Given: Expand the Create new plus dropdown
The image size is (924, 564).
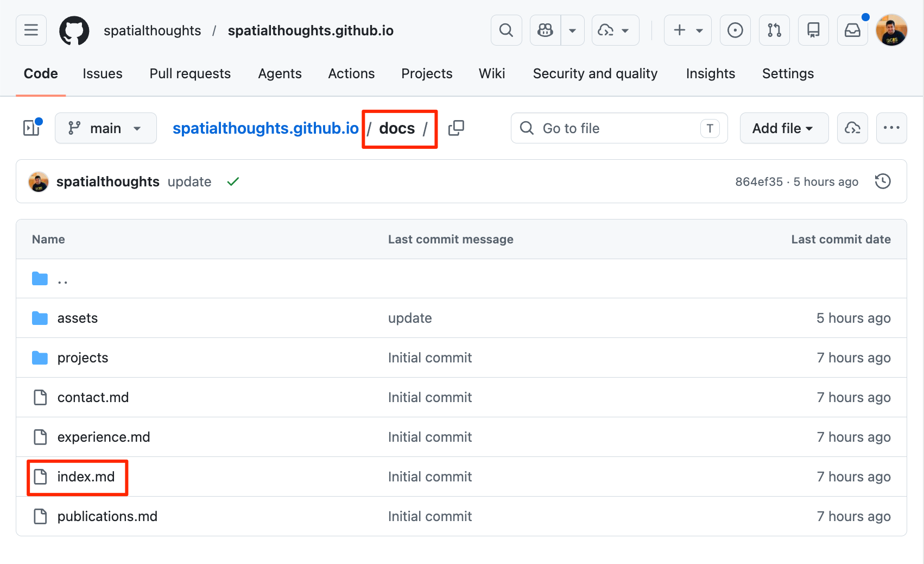Looking at the screenshot, I should coord(687,30).
